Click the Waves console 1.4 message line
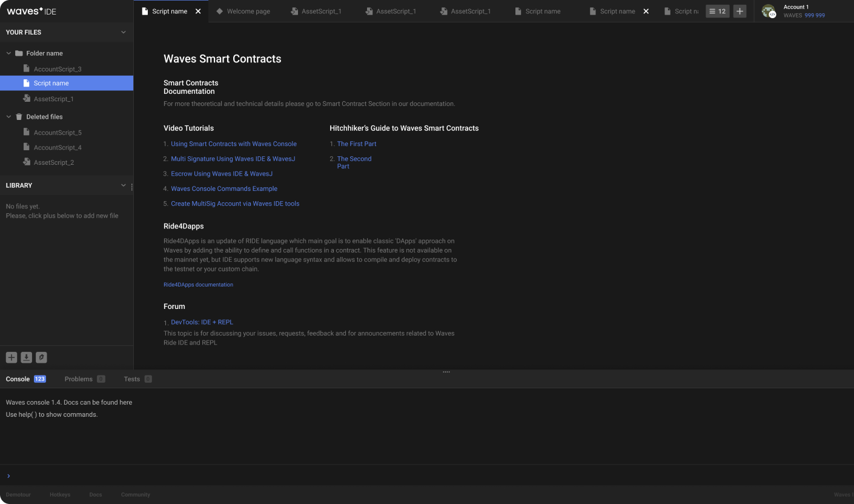854x504 pixels. (x=69, y=402)
